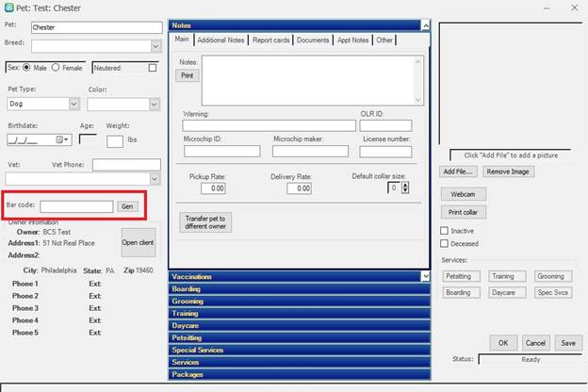Select the Female sex option
The image size is (588, 392).
tap(56, 68)
